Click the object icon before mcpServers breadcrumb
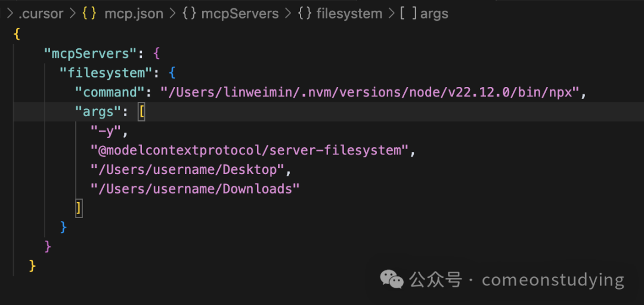 [189, 14]
